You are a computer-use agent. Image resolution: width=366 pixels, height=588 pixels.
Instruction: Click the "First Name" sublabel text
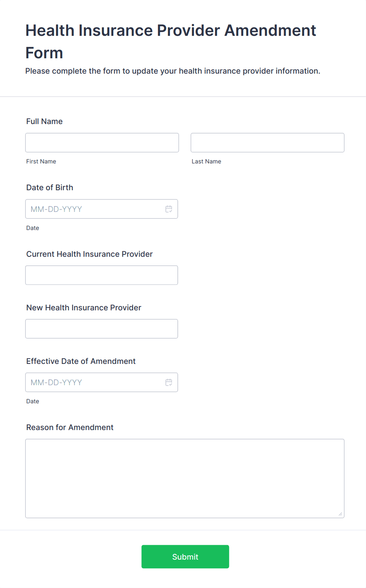point(41,161)
